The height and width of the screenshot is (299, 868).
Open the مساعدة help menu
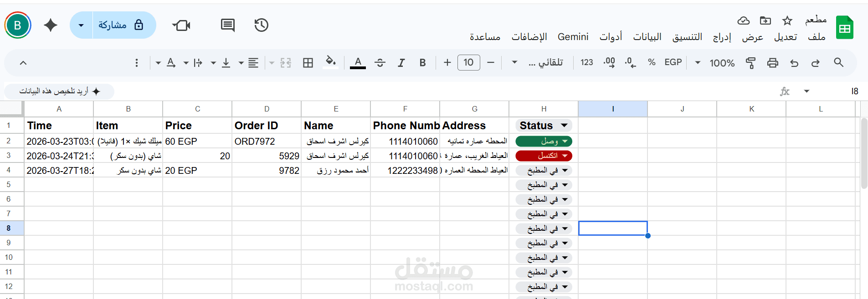pos(485,37)
